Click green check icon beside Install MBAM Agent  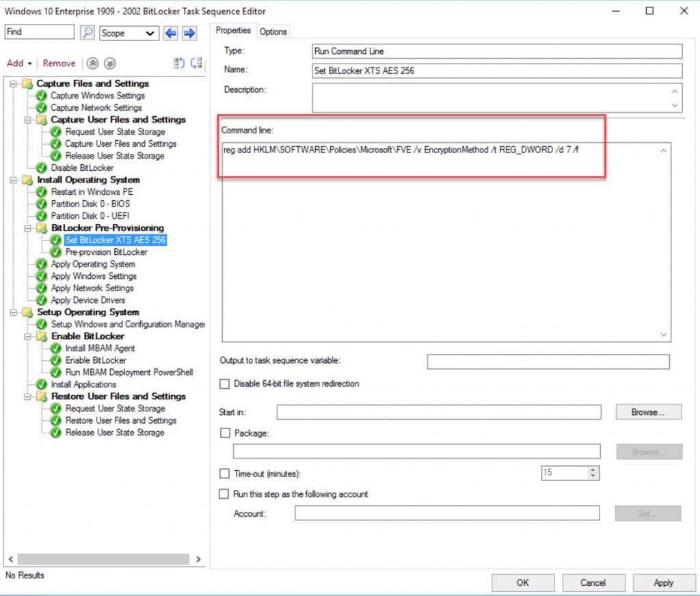click(x=56, y=348)
